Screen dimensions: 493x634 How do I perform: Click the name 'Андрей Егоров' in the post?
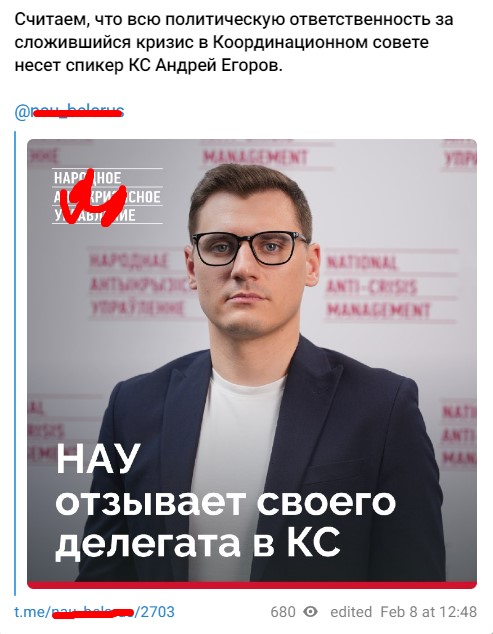(x=217, y=66)
